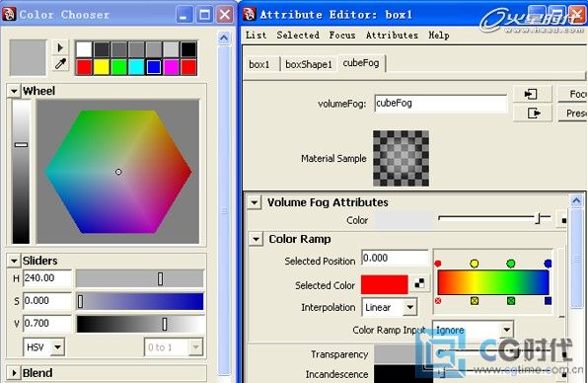This screenshot has height=383, width=588.
Task: Click the map button beside Color slider
Action: pyautogui.click(x=563, y=220)
